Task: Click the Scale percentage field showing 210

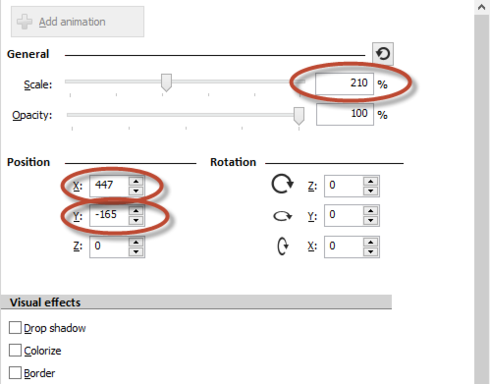Action: pos(344,83)
